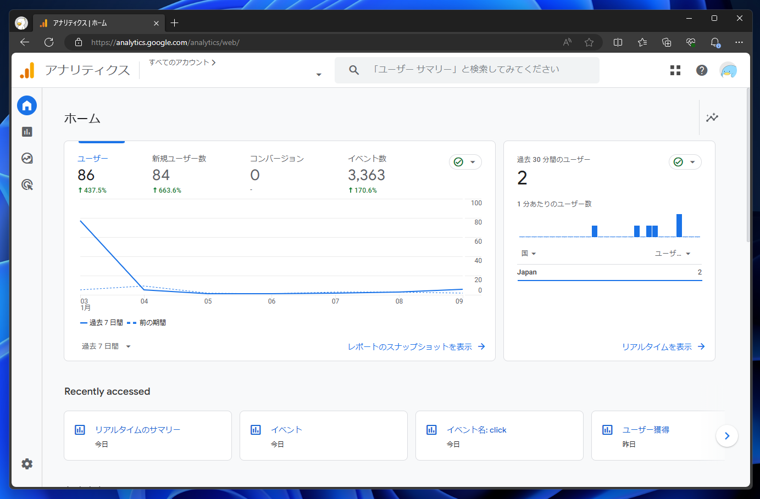Click the 前の期間 legend label
Image resolution: width=760 pixels, height=499 pixels.
click(x=153, y=323)
